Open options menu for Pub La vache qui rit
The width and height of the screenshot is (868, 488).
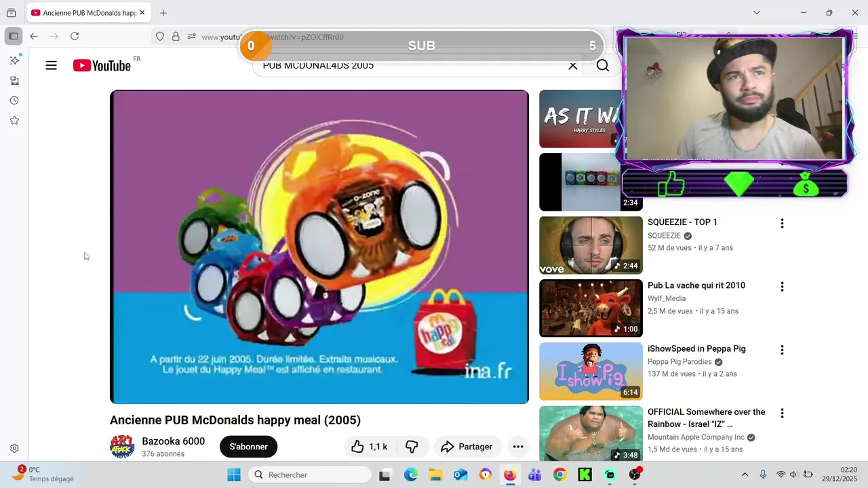(x=782, y=287)
